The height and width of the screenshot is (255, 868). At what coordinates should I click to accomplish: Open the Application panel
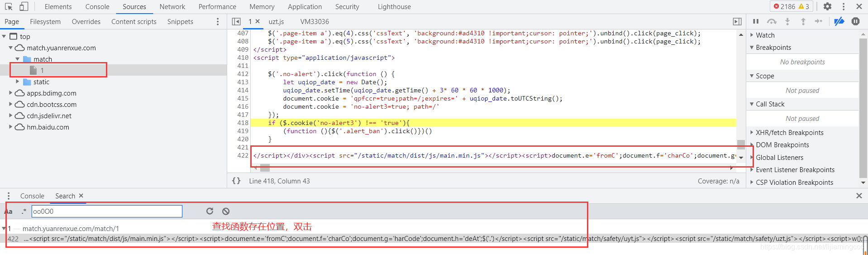305,6
